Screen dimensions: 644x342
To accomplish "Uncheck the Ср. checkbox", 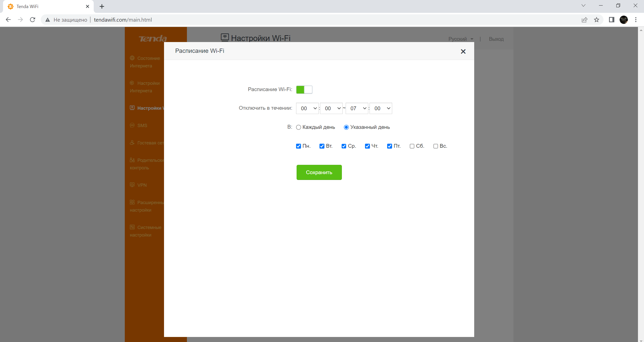I will pos(344,146).
